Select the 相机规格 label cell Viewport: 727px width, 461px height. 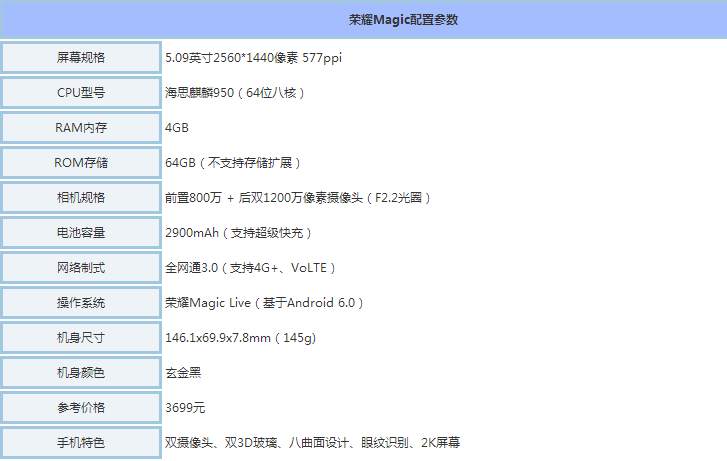point(81,198)
